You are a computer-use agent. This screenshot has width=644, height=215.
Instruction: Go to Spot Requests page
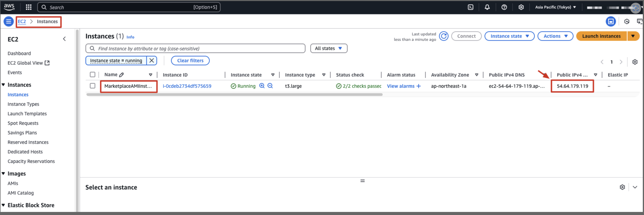coord(23,123)
